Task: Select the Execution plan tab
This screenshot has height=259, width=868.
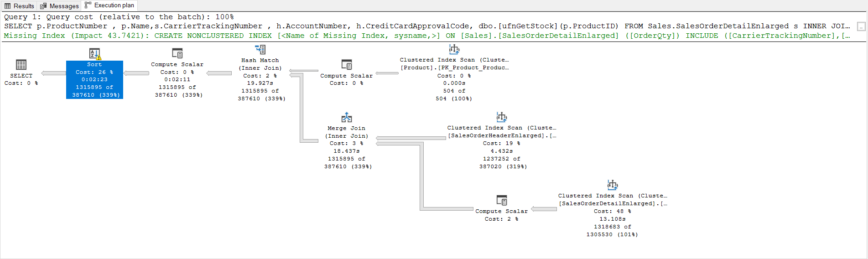Action: pyautogui.click(x=109, y=5)
